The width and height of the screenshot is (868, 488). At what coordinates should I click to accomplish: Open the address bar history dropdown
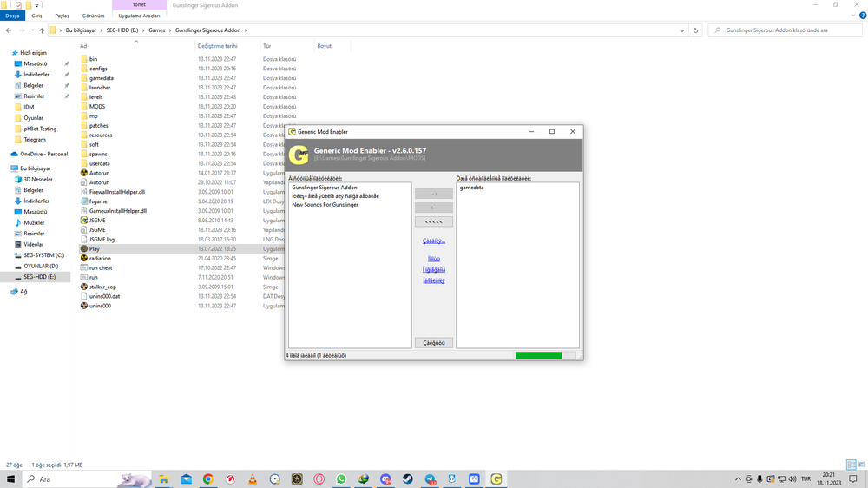point(682,30)
